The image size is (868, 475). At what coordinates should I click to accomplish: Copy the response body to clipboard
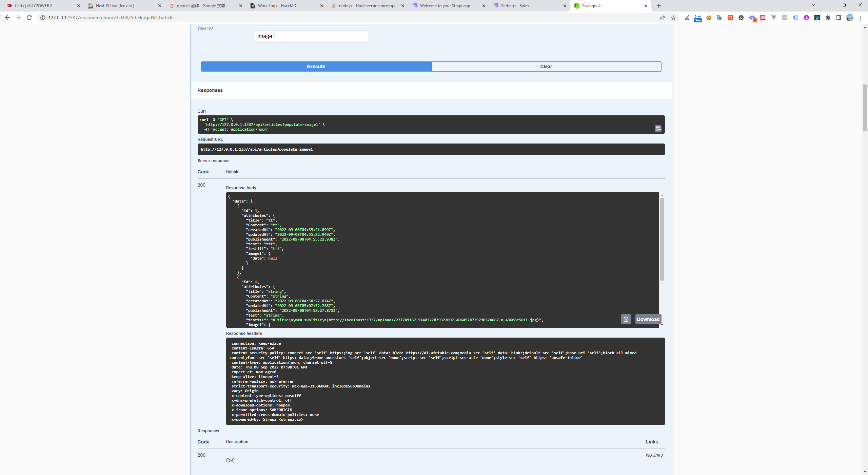coord(626,319)
